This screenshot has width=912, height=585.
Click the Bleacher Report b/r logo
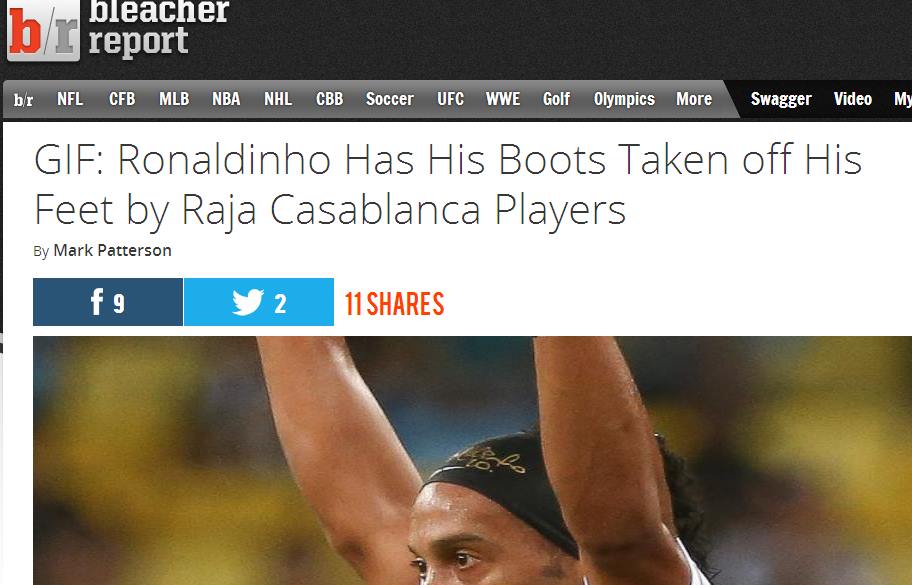(x=44, y=30)
